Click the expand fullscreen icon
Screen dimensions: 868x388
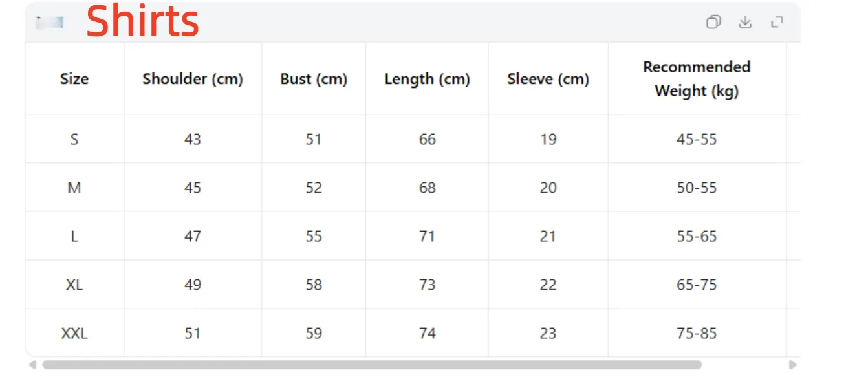(x=777, y=22)
